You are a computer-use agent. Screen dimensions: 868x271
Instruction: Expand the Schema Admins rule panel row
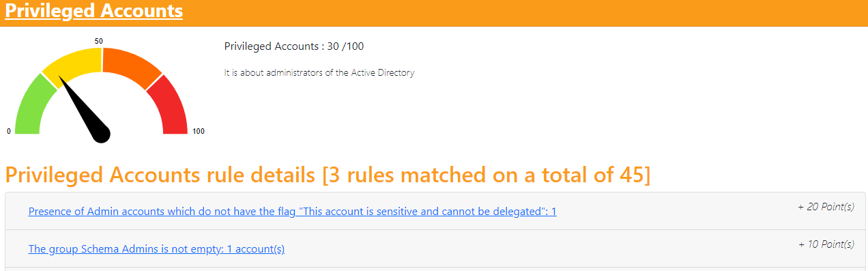click(435, 248)
